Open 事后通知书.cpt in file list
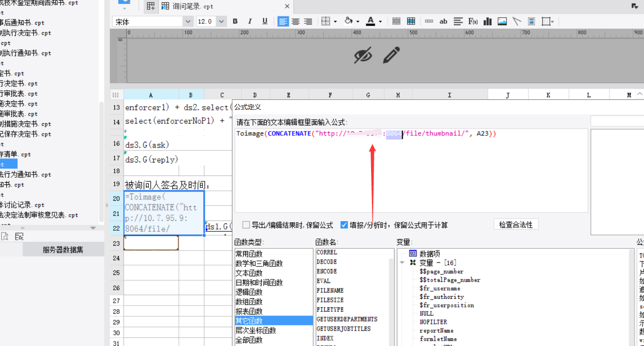The width and height of the screenshot is (644, 346). (x=22, y=23)
